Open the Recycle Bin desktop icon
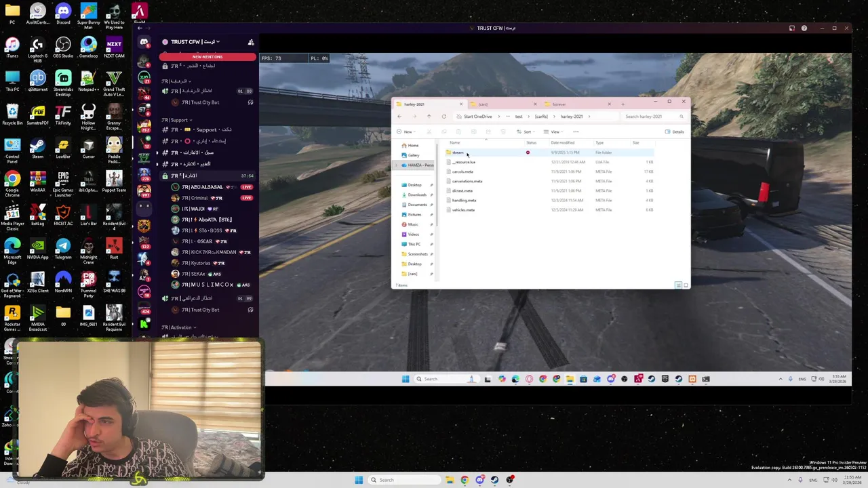The height and width of the screenshot is (488, 868). click(x=12, y=114)
